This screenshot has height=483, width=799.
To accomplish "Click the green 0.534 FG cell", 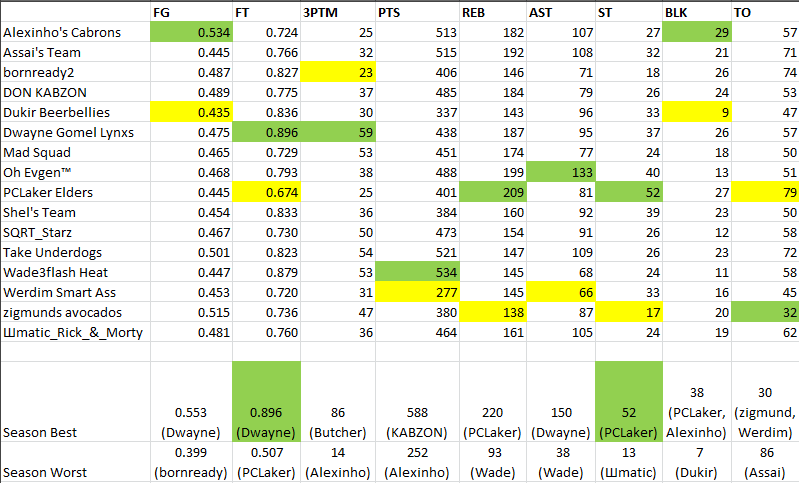I will point(190,32).
